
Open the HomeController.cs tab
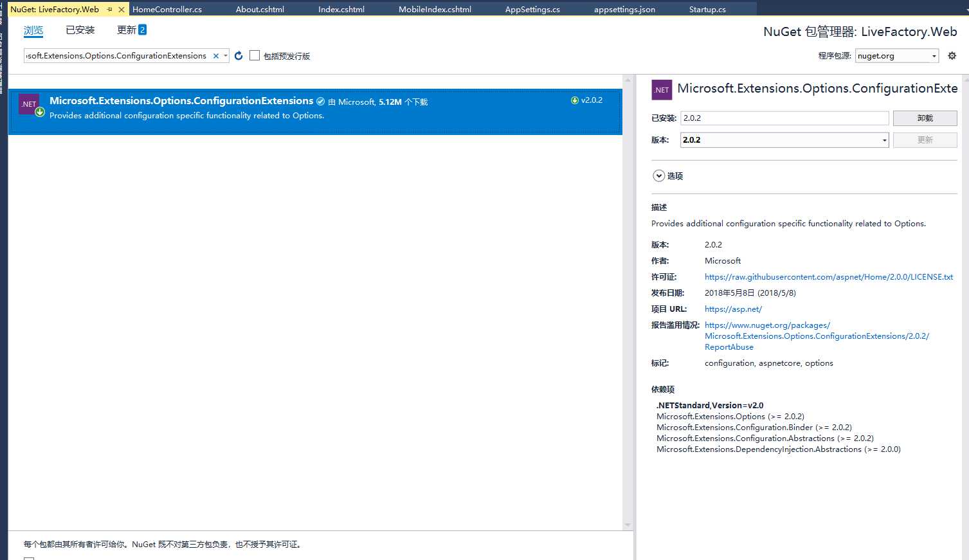[167, 10]
